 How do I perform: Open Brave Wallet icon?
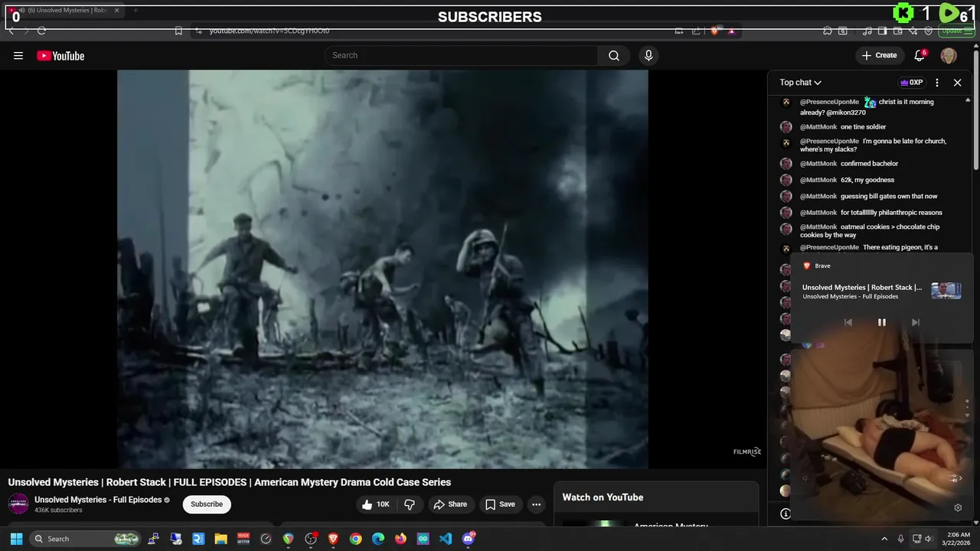coord(897,31)
